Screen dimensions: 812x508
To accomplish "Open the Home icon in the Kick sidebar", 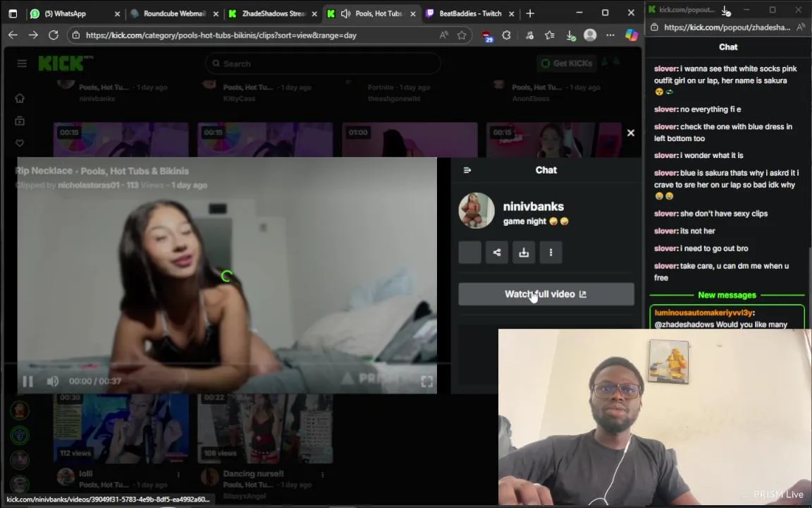I will pyautogui.click(x=20, y=99).
